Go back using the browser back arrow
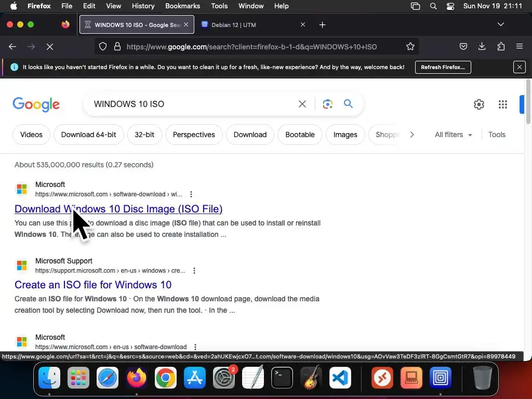Viewport: 532px width, 399px height. [x=12, y=47]
